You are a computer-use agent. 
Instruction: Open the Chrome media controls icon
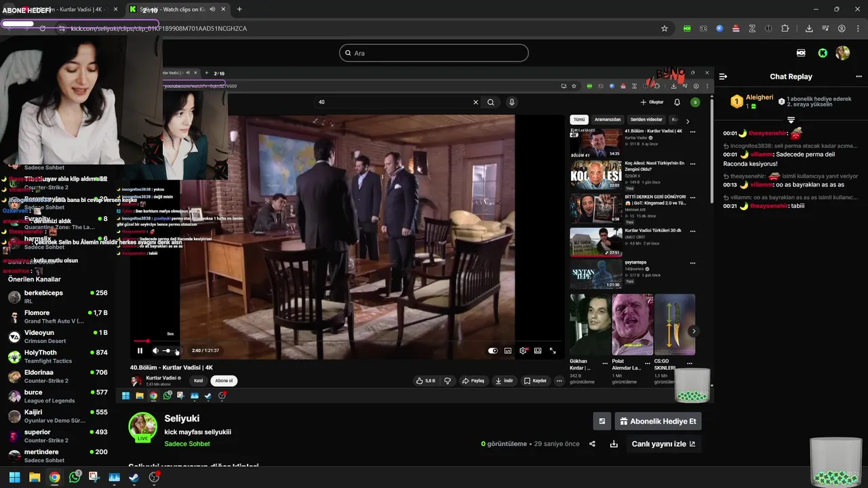[825, 28]
